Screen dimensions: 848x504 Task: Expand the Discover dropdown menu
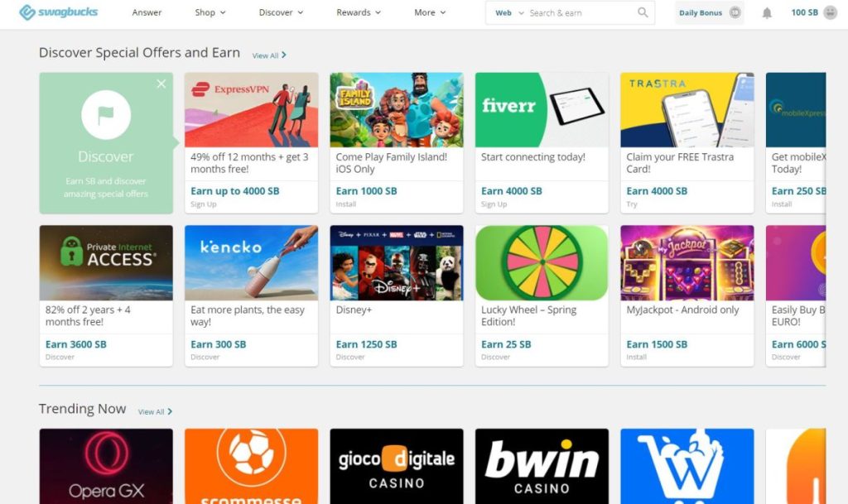tap(282, 12)
